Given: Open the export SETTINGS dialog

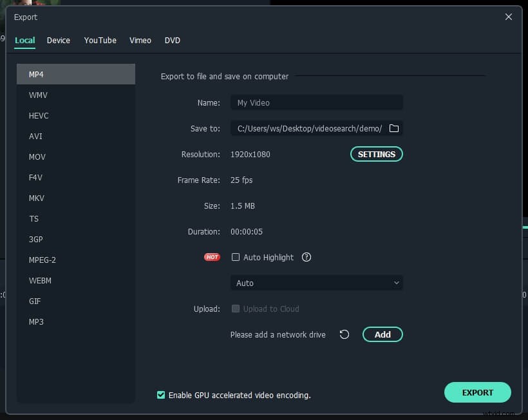Looking at the screenshot, I should click(x=376, y=154).
